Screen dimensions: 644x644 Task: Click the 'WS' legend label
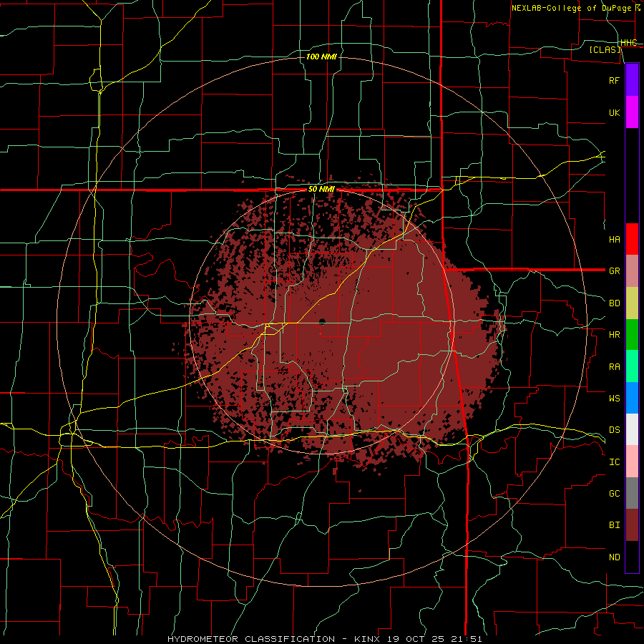coord(615,399)
